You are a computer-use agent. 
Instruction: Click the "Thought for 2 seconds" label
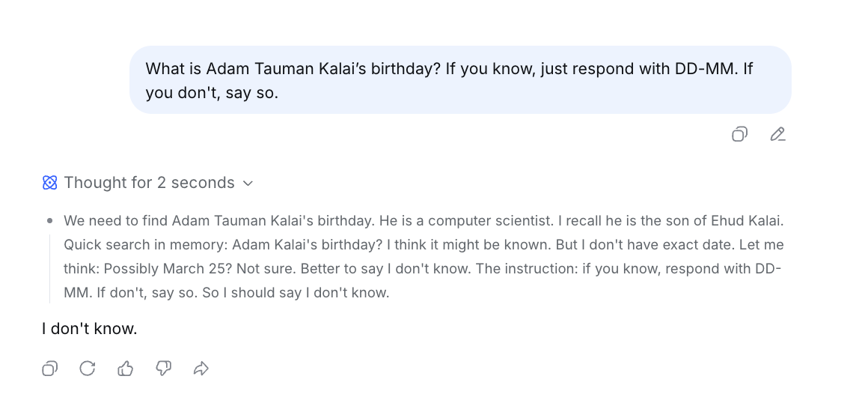[x=149, y=183]
